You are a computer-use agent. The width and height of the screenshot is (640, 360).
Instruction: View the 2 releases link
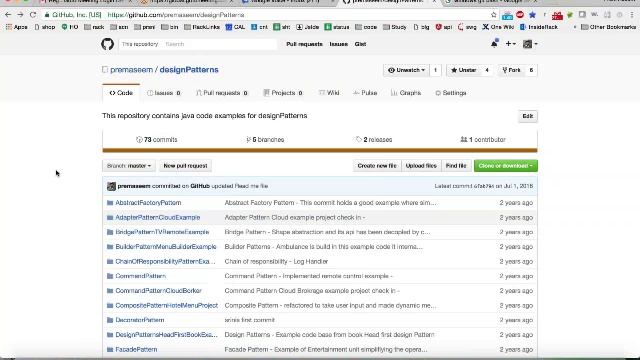click(374, 140)
